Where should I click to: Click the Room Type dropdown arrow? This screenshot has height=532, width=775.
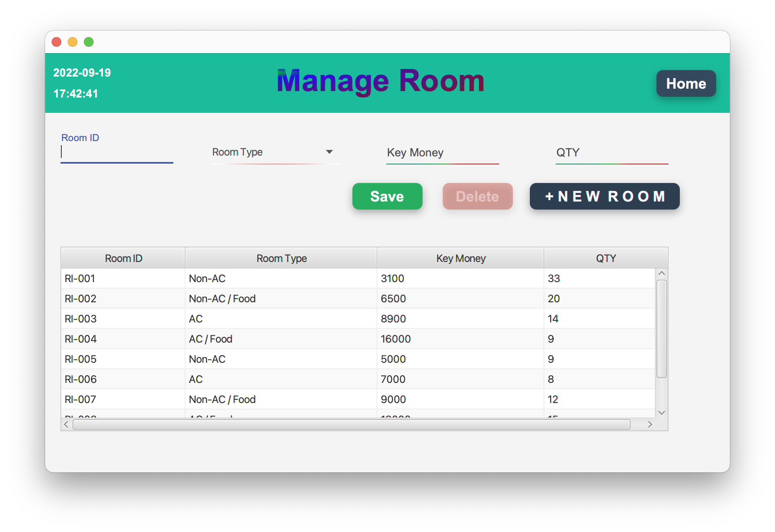coord(329,152)
